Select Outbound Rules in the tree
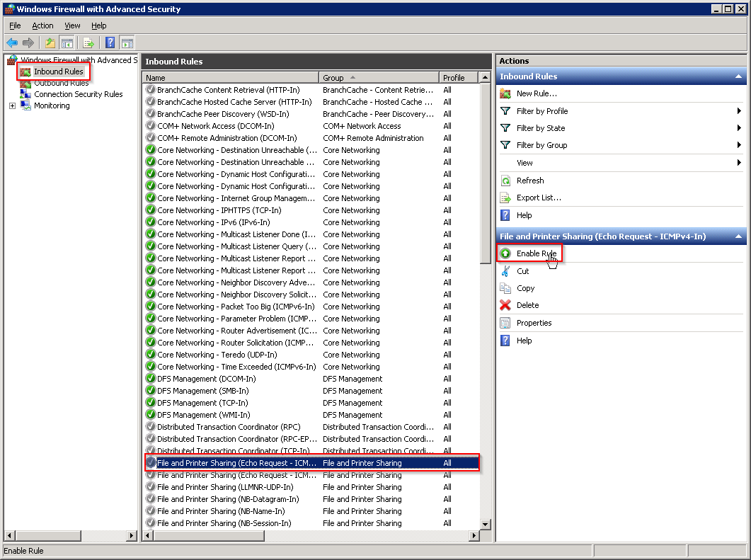This screenshot has width=751, height=560. coord(62,83)
